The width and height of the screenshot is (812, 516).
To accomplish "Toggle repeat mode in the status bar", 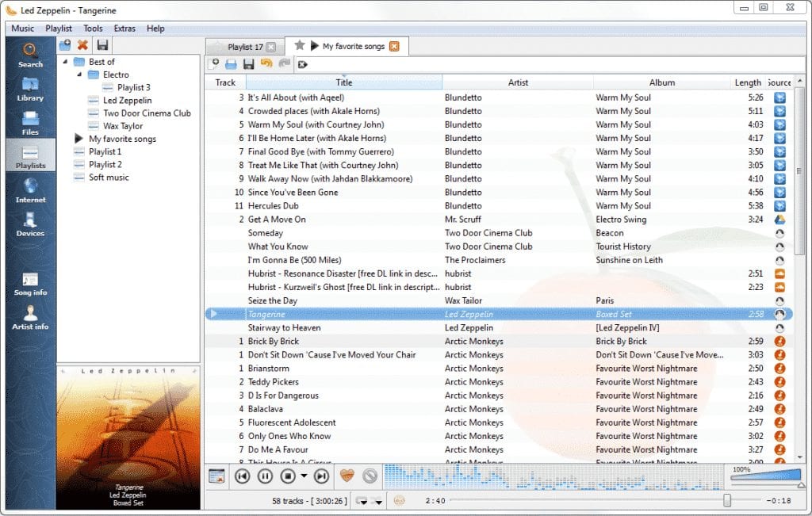I will click(x=362, y=501).
